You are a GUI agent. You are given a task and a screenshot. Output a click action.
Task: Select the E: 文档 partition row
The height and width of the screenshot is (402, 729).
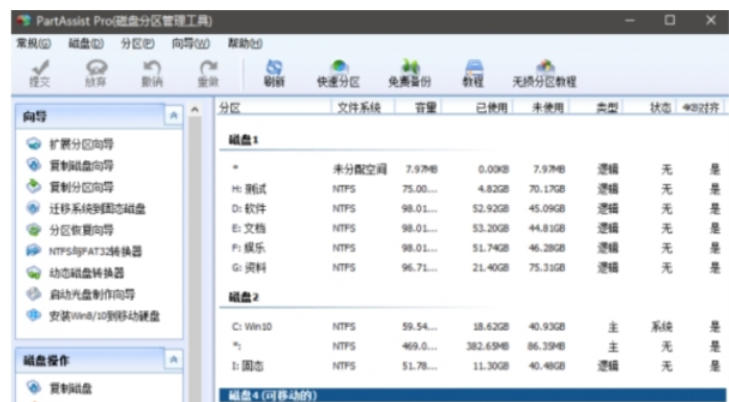(472, 228)
